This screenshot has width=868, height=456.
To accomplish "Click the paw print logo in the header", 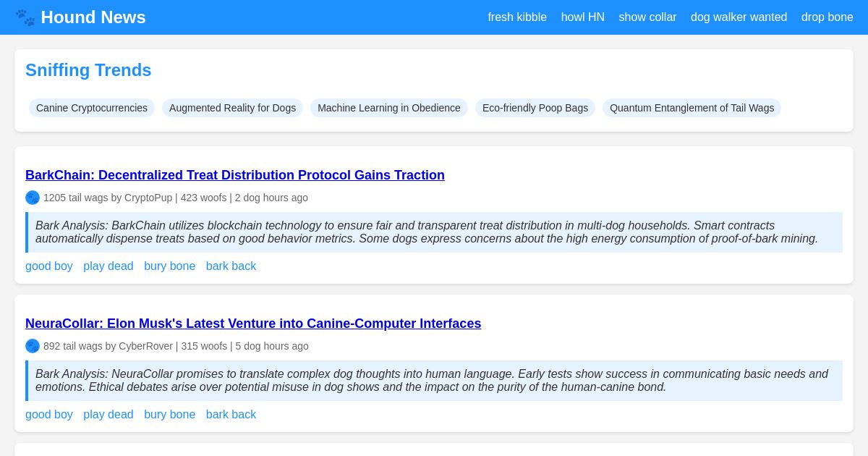I will (25, 17).
